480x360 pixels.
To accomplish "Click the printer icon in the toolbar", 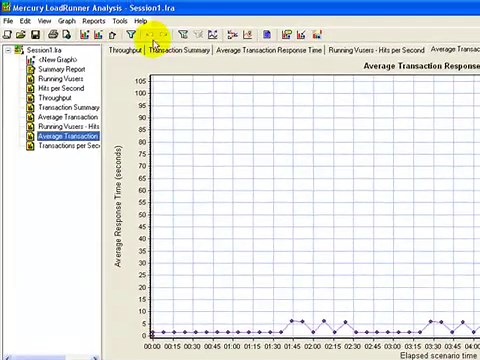I will coord(53,34).
